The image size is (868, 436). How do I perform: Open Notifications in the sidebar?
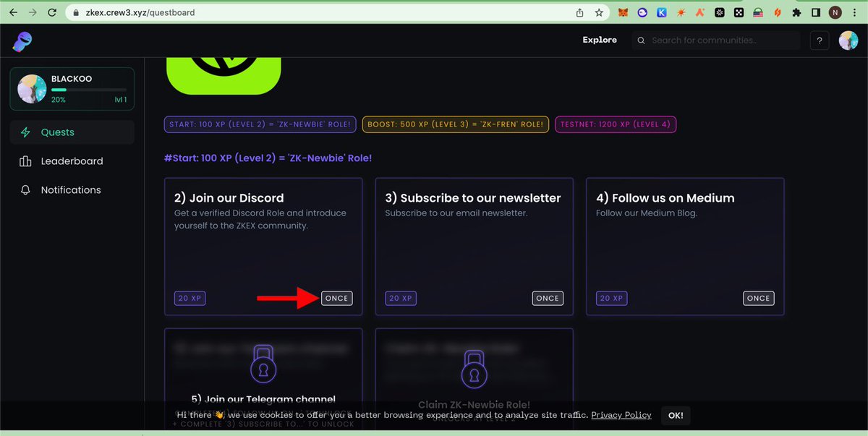(72, 190)
